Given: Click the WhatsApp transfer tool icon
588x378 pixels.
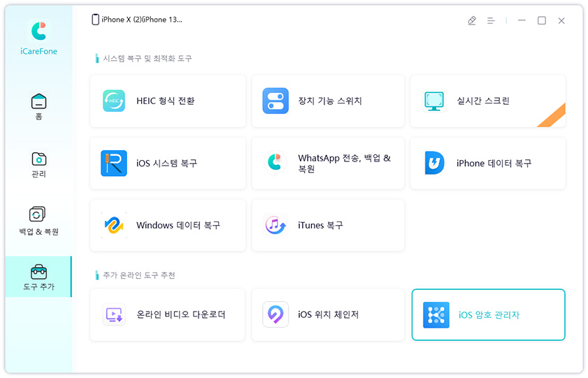Looking at the screenshot, I should pyautogui.click(x=275, y=163).
